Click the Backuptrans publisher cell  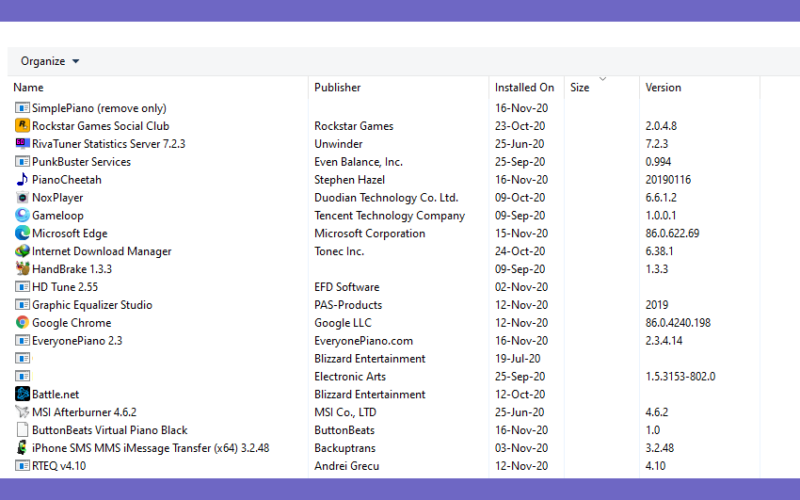[x=345, y=447]
